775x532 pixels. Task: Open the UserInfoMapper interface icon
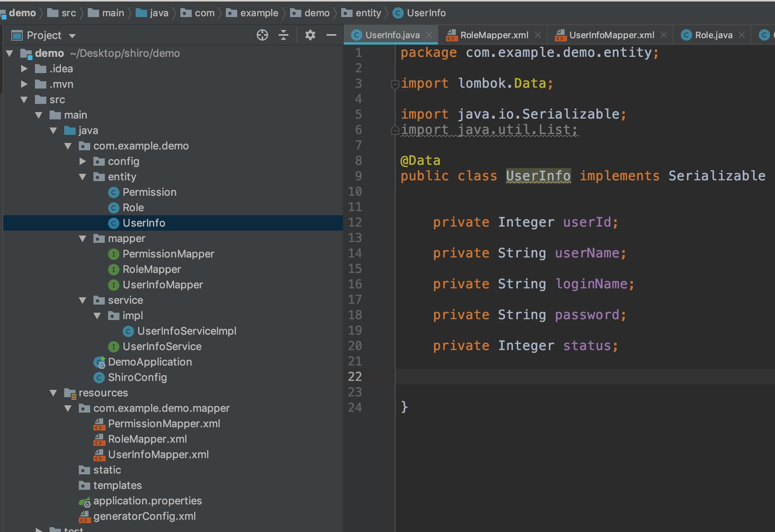[114, 285]
